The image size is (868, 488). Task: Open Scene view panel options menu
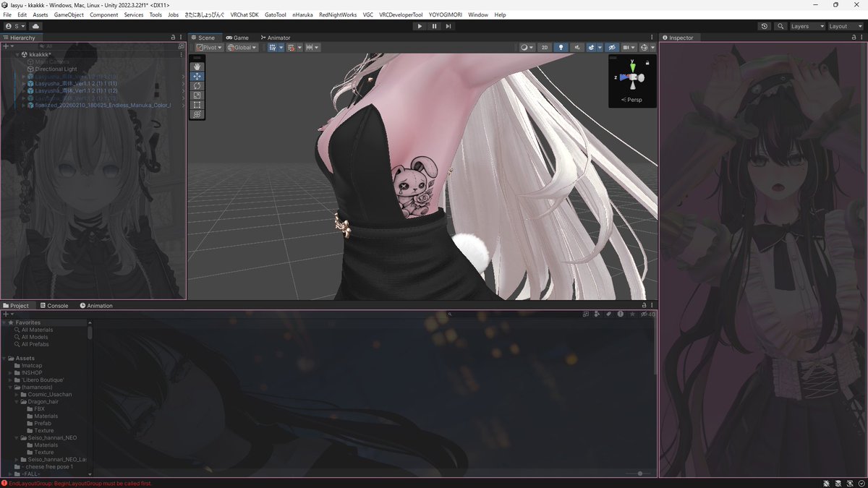click(653, 38)
